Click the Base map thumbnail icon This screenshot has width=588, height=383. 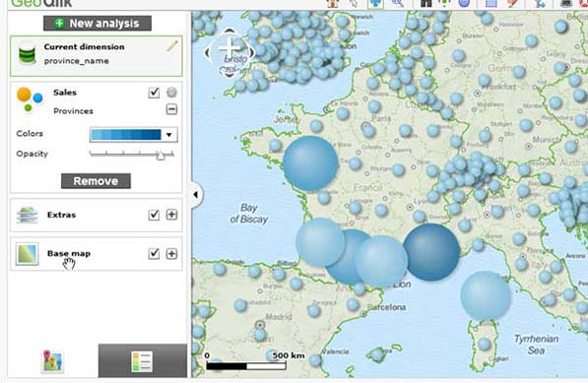27,254
